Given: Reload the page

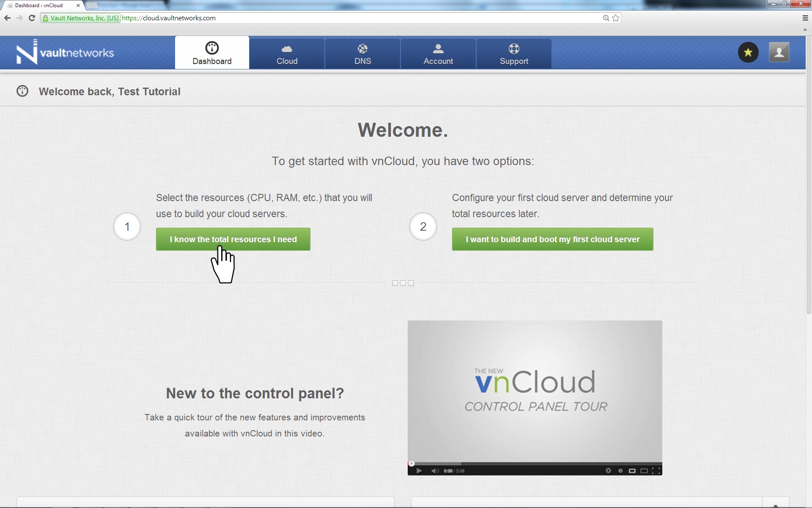Looking at the screenshot, I should point(32,18).
